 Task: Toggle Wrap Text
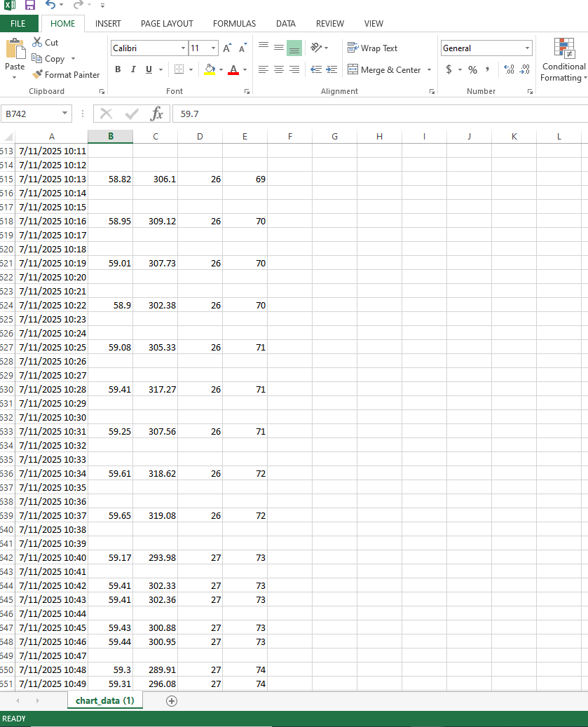(373, 48)
